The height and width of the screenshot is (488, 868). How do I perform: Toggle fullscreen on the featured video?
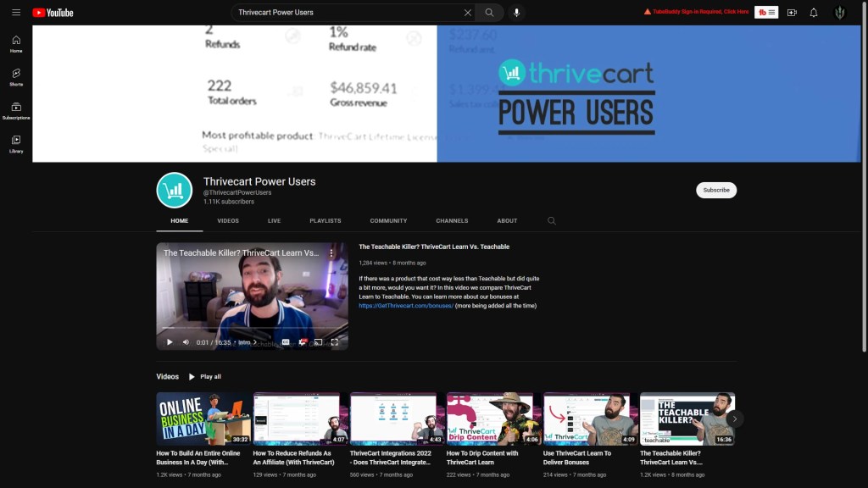tap(334, 342)
